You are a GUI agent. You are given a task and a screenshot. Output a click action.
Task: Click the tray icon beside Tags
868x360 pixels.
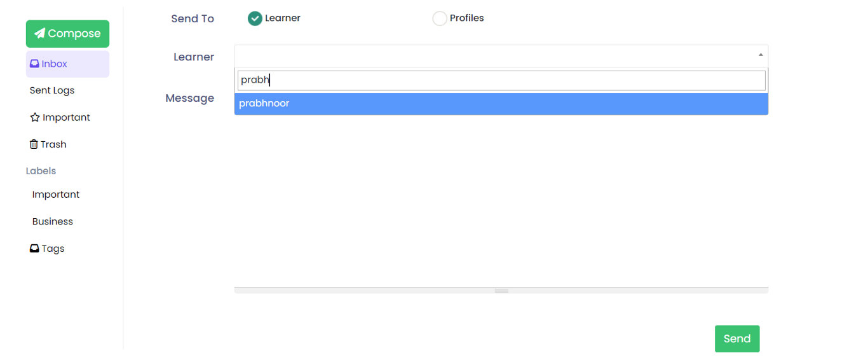coord(34,249)
